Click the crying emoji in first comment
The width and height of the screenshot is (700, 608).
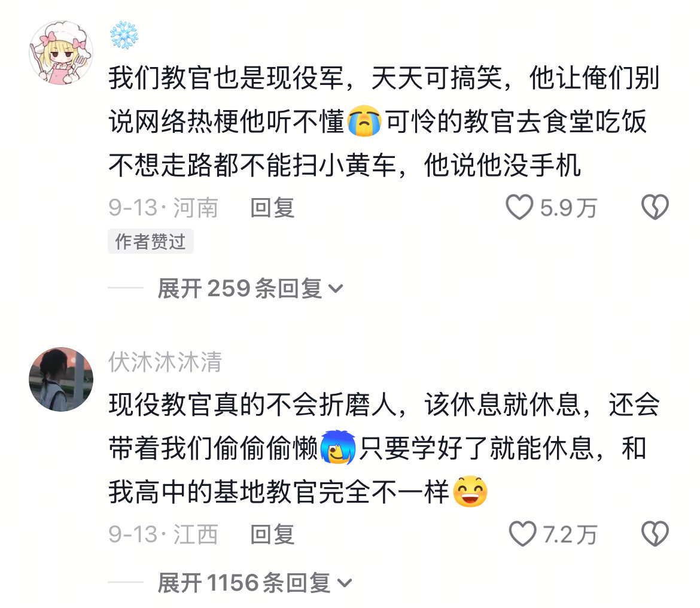pyautogui.click(x=365, y=121)
